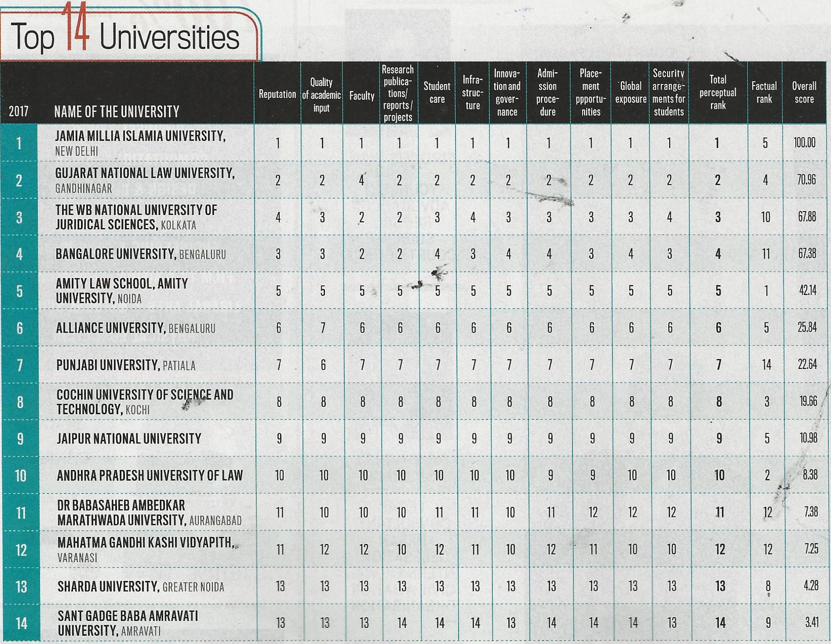Select Dr Babasaheb Ambedkar Marathwada University
The width and height of the screenshot is (831, 644).
[x=149, y=513]
